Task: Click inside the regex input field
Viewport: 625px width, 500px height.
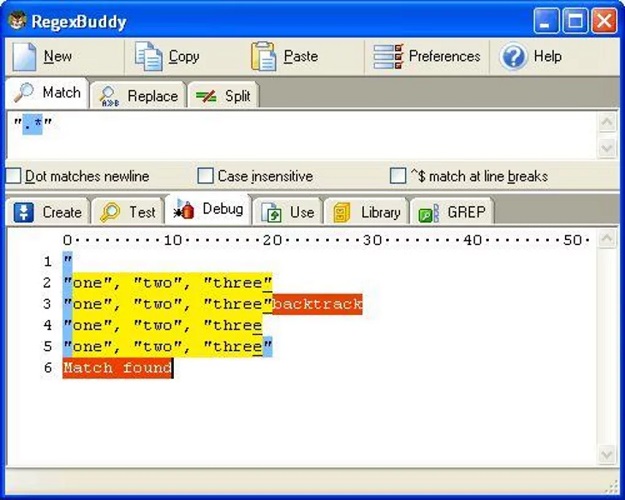Action: coord(302,136)
